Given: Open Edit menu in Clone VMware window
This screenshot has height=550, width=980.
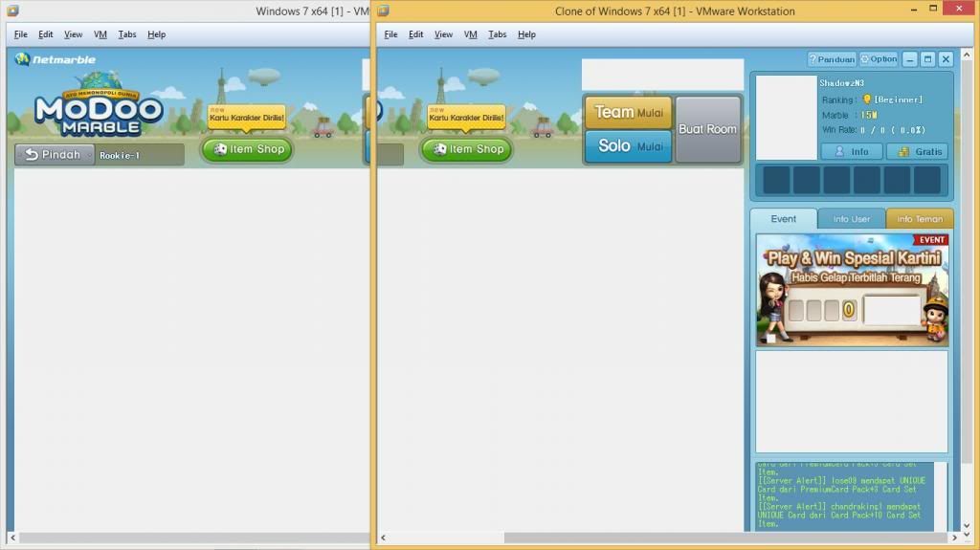Looking at the screenshot, I should pyautogui.click(x=415, y=34).
